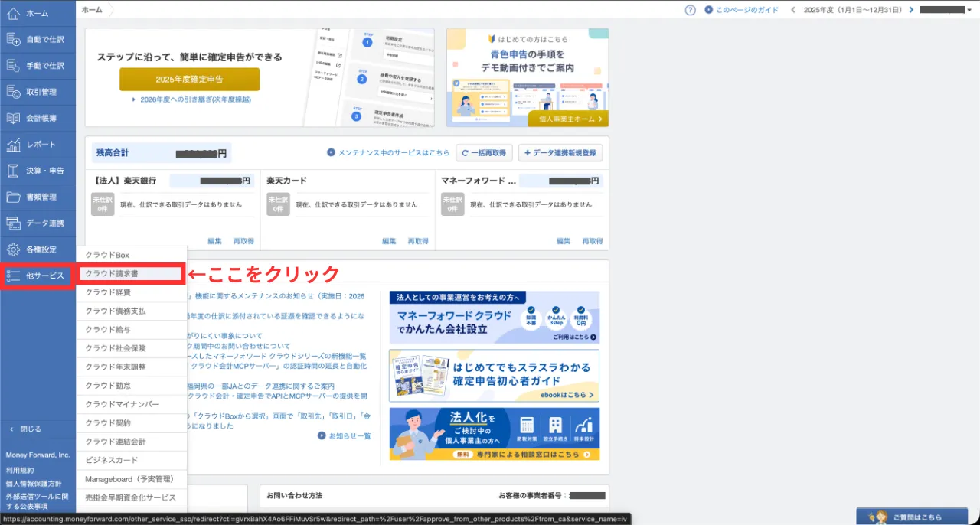This screenshot has width=980, height=525.
Task: Open 決算・申告 in the sidebar
Action: 38,170
